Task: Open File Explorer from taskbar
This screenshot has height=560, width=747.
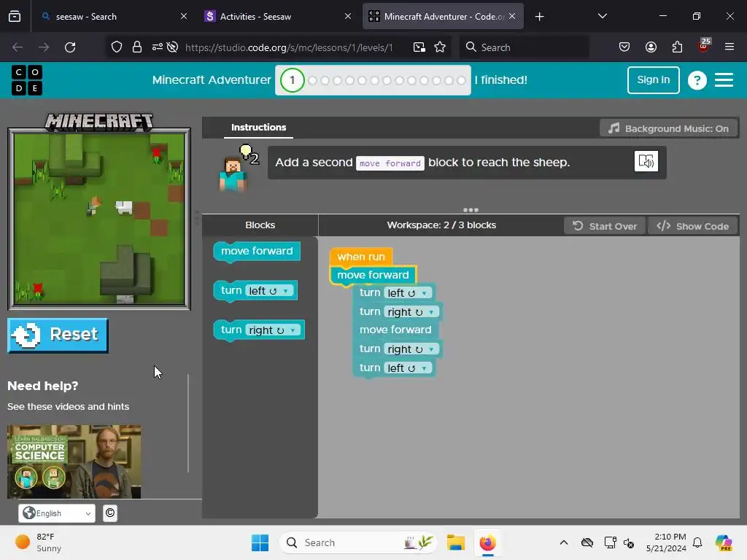Action: pyautogui.click(x=455, y=542)
